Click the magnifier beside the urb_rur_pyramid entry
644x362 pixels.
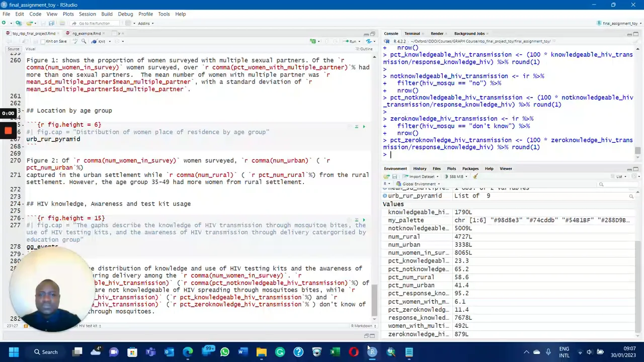tap(631, 196)
